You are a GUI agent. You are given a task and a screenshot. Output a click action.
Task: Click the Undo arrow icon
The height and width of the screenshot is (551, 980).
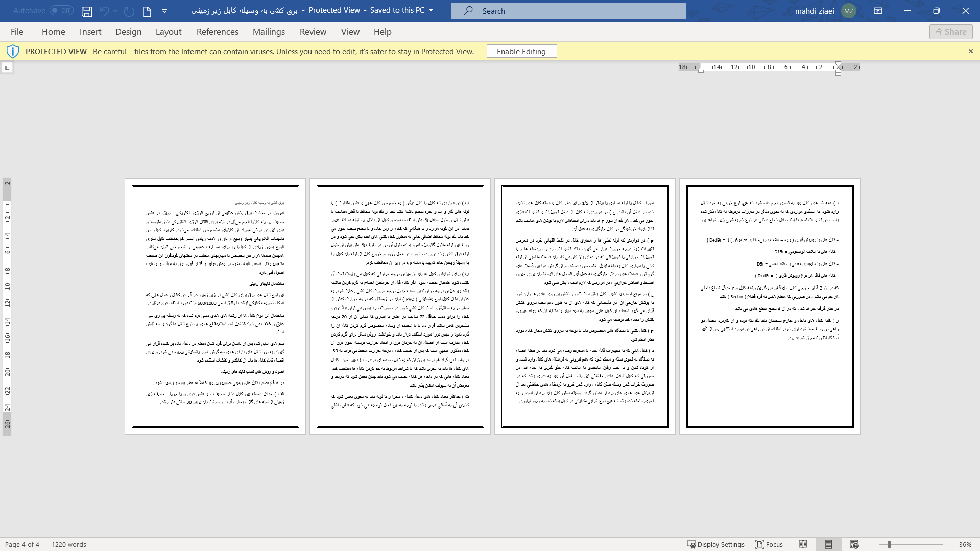point(105,11)
